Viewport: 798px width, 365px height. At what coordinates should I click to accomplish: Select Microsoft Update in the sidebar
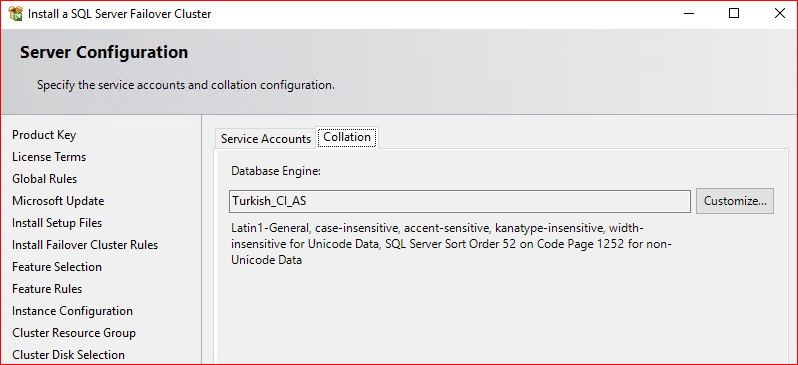[58, 201]
